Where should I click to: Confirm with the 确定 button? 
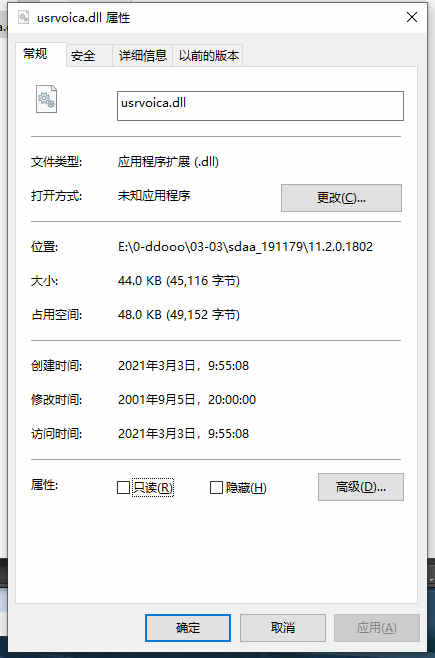(x=188, y=628)
